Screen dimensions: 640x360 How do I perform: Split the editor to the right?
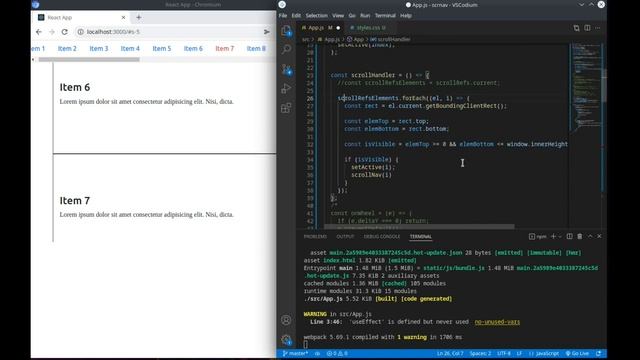(x=587, y=28)
